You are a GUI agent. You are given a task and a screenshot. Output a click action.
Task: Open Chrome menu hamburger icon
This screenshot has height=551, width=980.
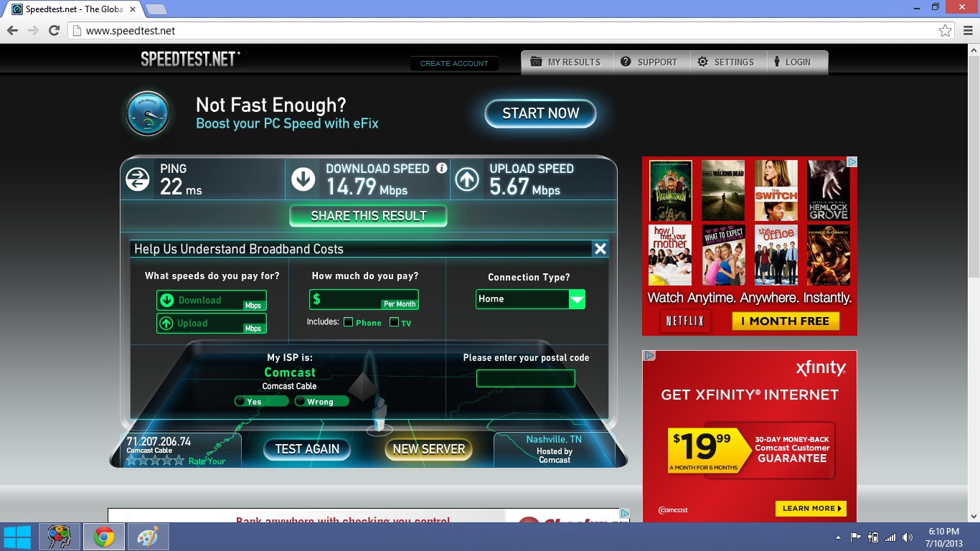pos(966,31)
